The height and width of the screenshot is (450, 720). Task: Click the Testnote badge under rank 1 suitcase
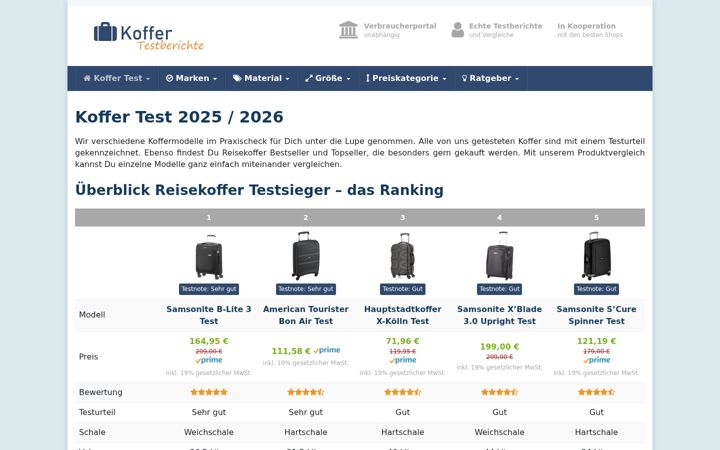coord(209,289)
